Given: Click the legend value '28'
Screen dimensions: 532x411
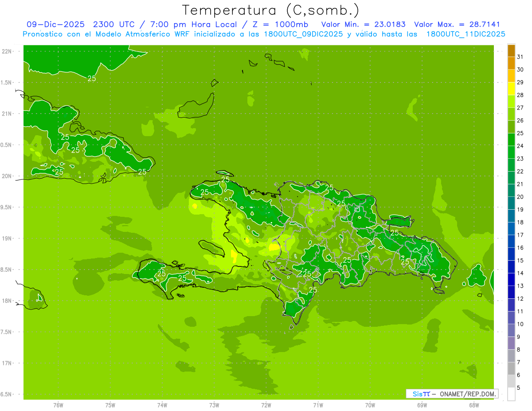Looking at the screenshot, I should [x=520, y=95].
